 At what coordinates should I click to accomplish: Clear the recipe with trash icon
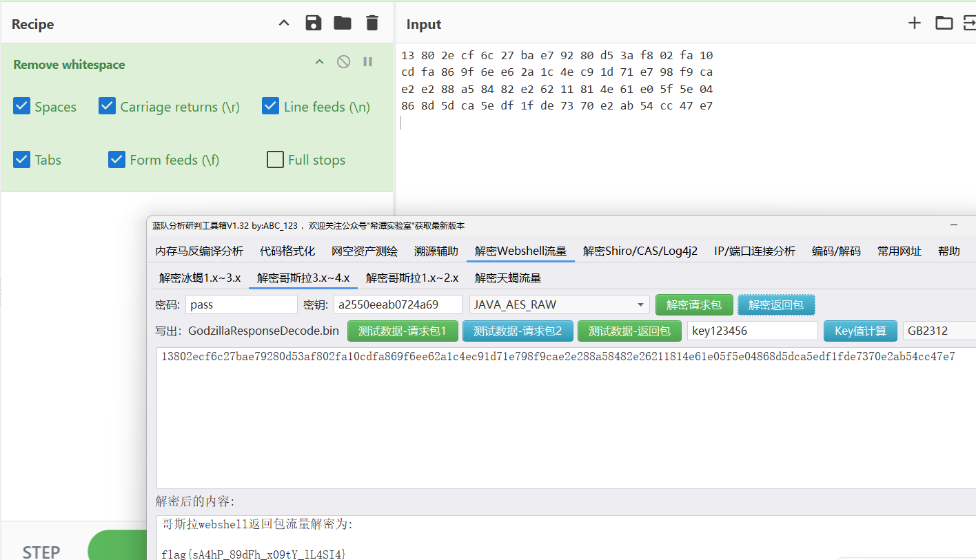372,23
